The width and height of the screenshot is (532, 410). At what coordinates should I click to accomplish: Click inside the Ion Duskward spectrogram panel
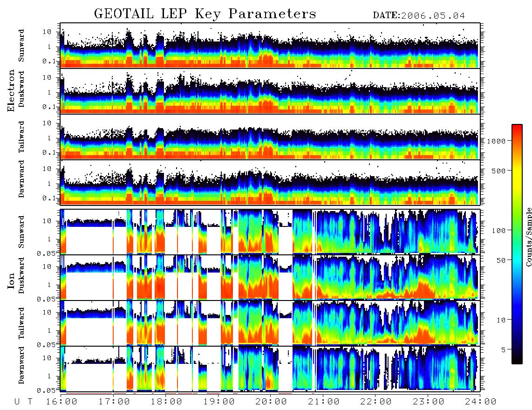[x=270, y=277]
